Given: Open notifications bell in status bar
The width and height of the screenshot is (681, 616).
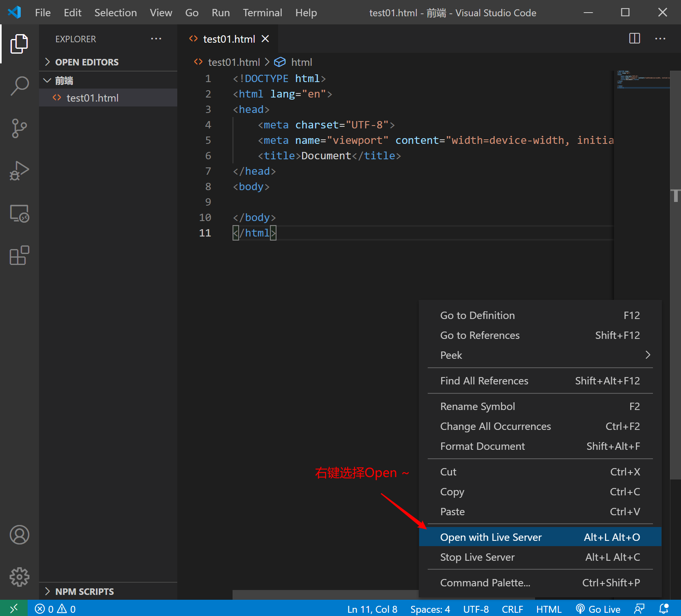Looking at the screenshot, I should (664, 609).
